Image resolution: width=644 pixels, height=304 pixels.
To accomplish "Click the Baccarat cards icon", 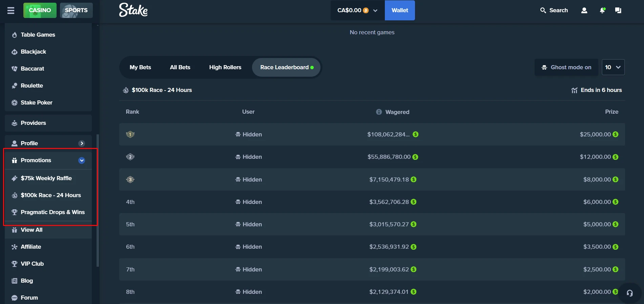I will click(x=14, y=69).
